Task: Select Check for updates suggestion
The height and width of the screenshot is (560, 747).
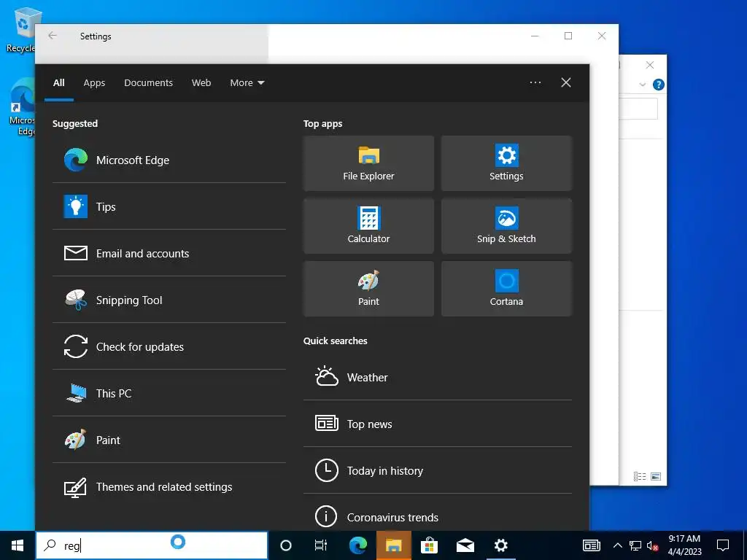Action: tap(169, 346)
